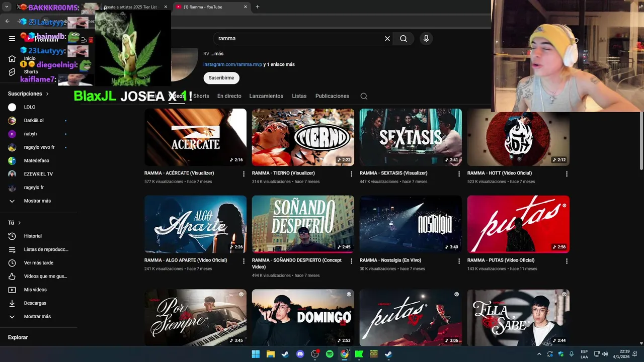Open the YouTube hamburger guide menu
The image size is (644, 362).
click(x=12, y=38)
